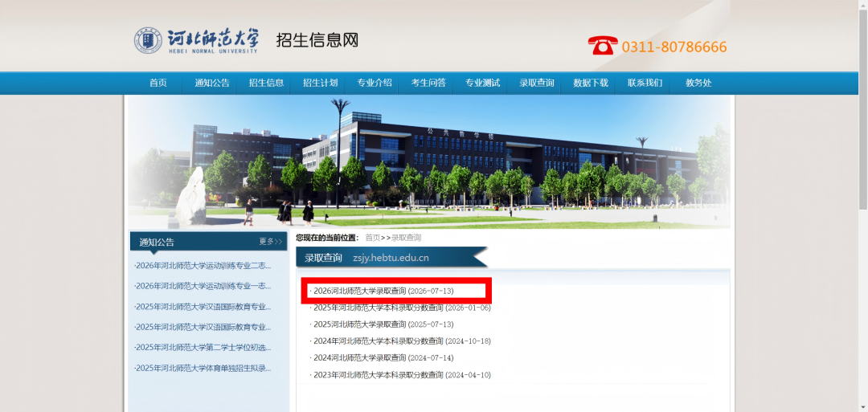Image resolution: width=868 pixels, height=412 pixels.
Task: Open 专业介绍 navigation item
Action: (375, 83)
